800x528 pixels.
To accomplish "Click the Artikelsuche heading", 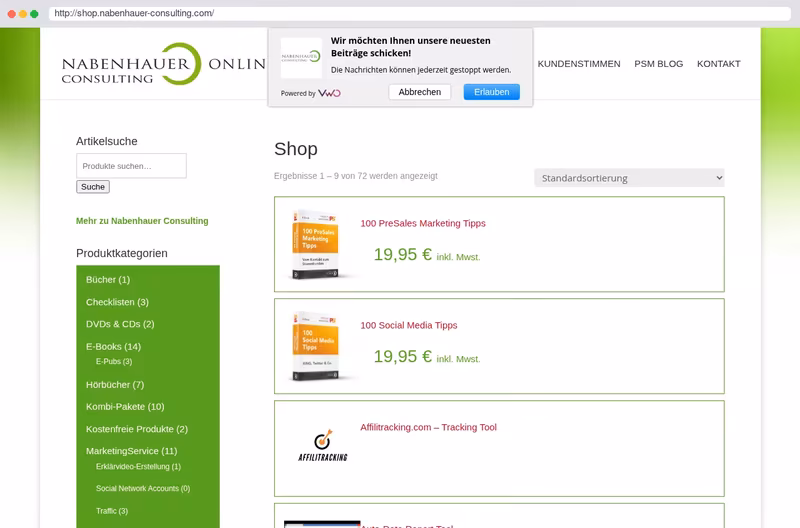I will pyautogui.click(x=107, y=141).
